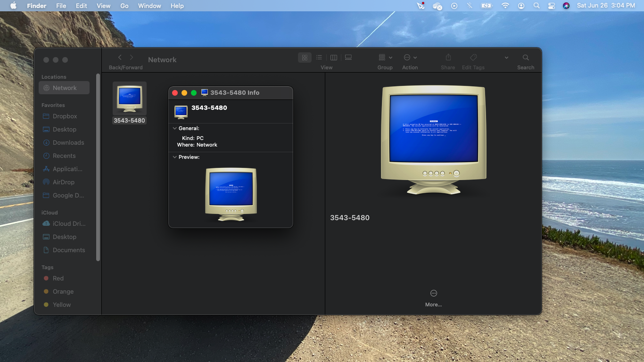644x362 pixels.
Task: Open the Finder menu
Action: (37, 6)
